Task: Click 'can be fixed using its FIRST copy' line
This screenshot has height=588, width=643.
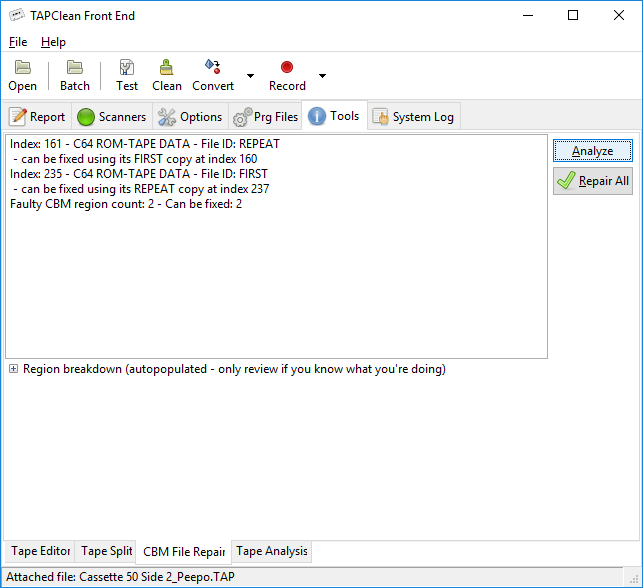Action: (135, 159)
